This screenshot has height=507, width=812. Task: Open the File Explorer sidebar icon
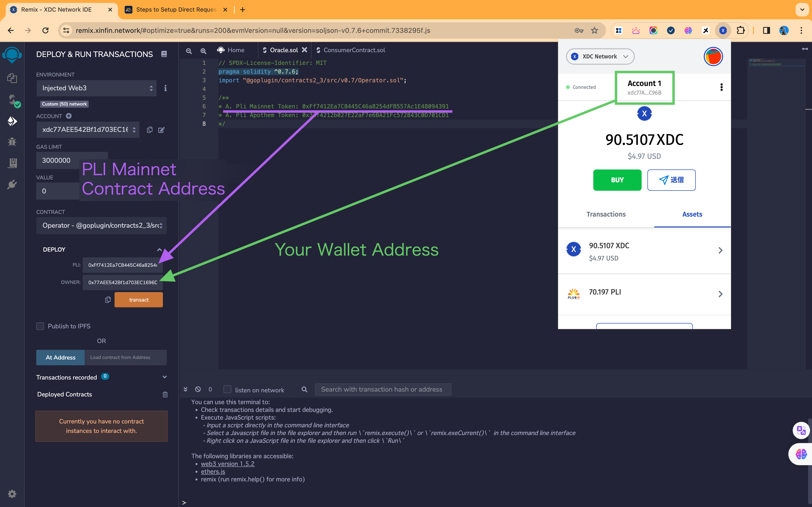tap(12, 78)
